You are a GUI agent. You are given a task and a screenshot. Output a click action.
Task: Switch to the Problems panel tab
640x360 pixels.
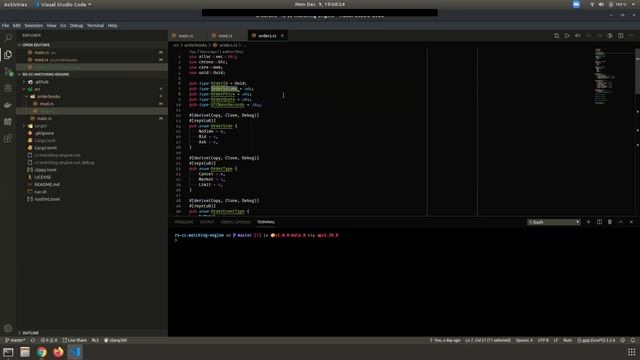tap(184, 222)
